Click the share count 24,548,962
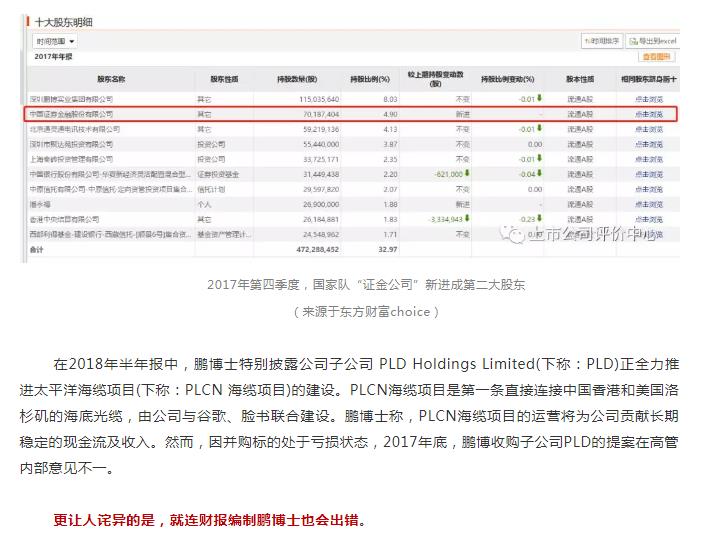The width and height of the screenshot is (703, 551). pyautogui.click(x=321, y=234)
